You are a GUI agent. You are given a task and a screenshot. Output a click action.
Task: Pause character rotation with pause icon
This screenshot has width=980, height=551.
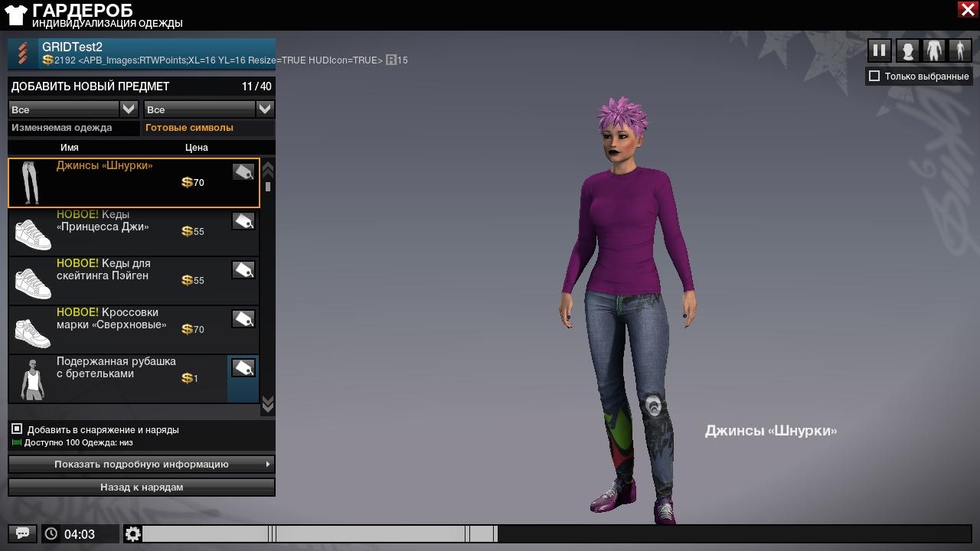[x=879, y=51]
